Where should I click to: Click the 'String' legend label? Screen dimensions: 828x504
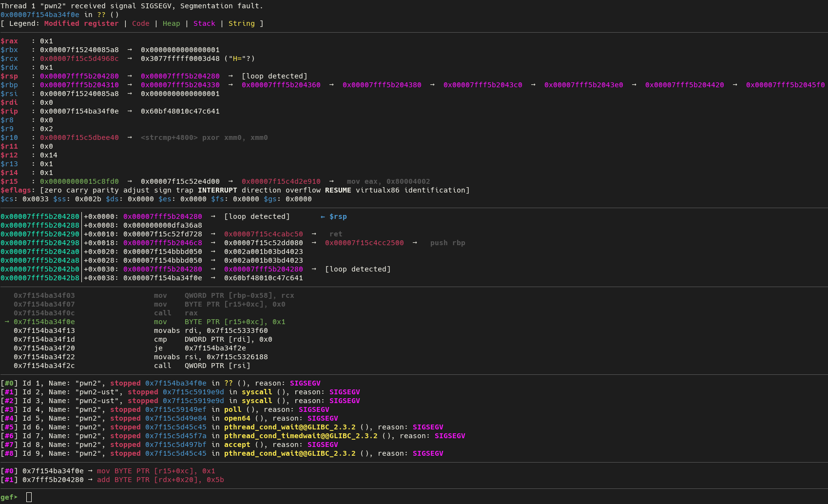coord(241,23)
